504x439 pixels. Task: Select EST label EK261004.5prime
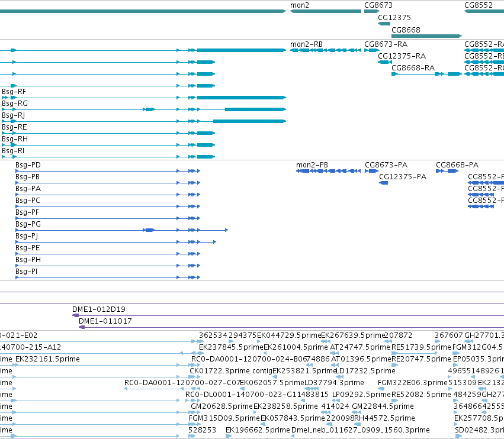(296, 347)
